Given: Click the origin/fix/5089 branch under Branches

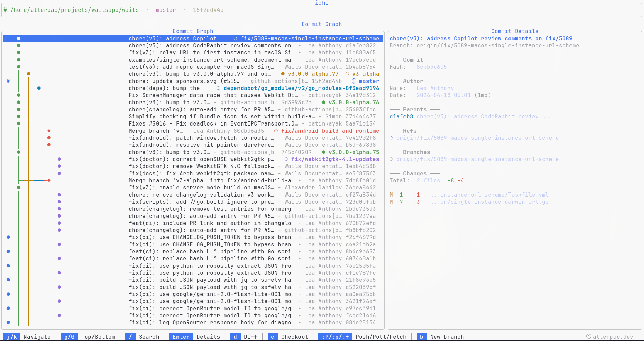Looking at the screenshot, I should pos(478,159).
